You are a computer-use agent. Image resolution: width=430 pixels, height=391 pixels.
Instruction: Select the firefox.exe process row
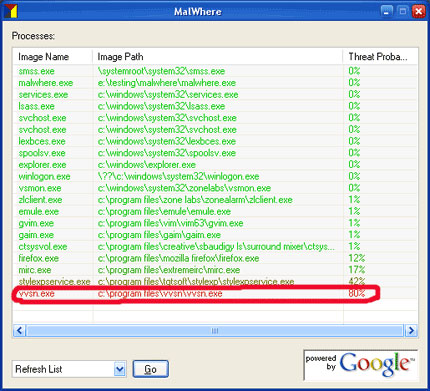(x=215, y=258)
